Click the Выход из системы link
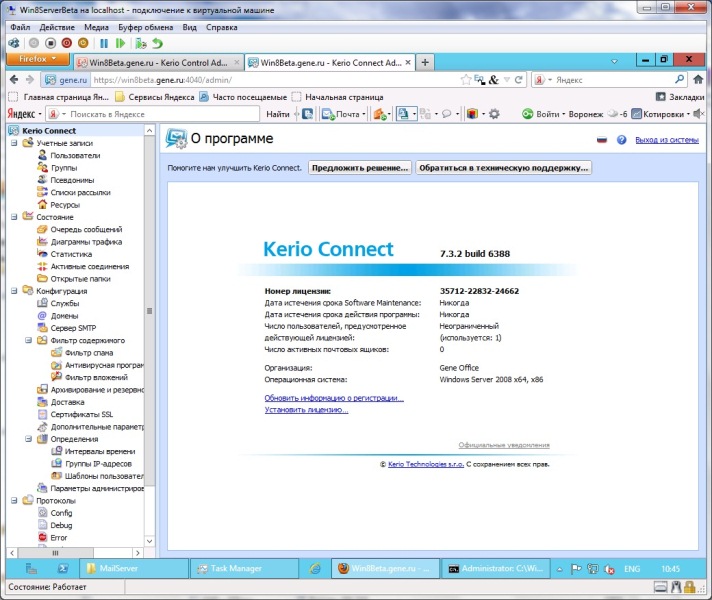The width and height of the screenshot is (712, 600). [x=666, y=141]
